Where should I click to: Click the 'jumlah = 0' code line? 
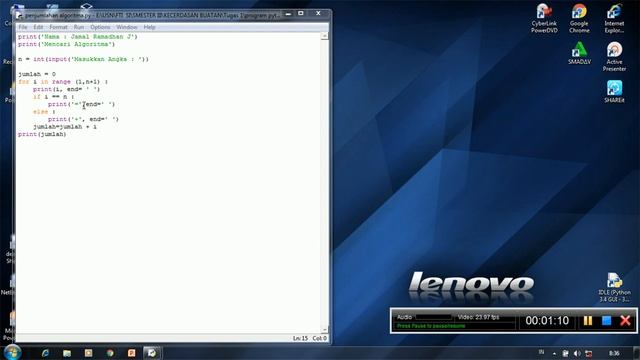(x=37, y=74)
